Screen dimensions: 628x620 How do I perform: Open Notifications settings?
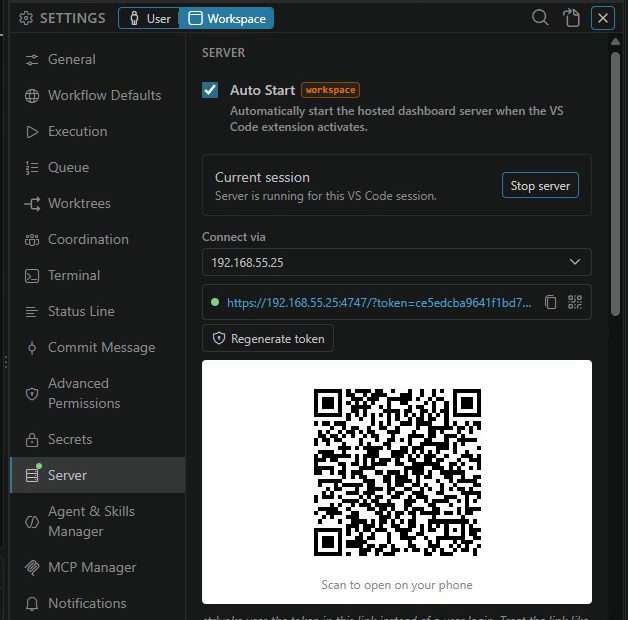(98, 604)
